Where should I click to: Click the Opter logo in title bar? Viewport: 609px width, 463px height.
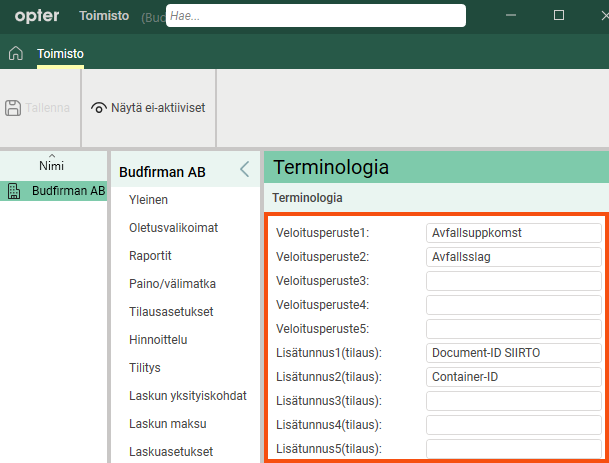(x=37, y=16)
